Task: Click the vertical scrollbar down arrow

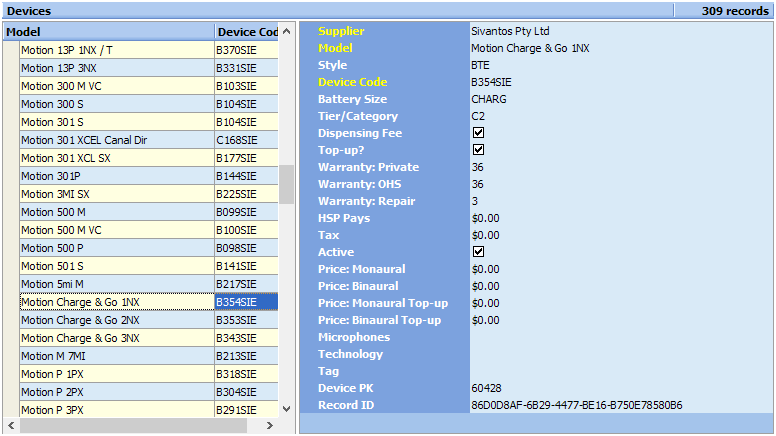Action: 286,408
